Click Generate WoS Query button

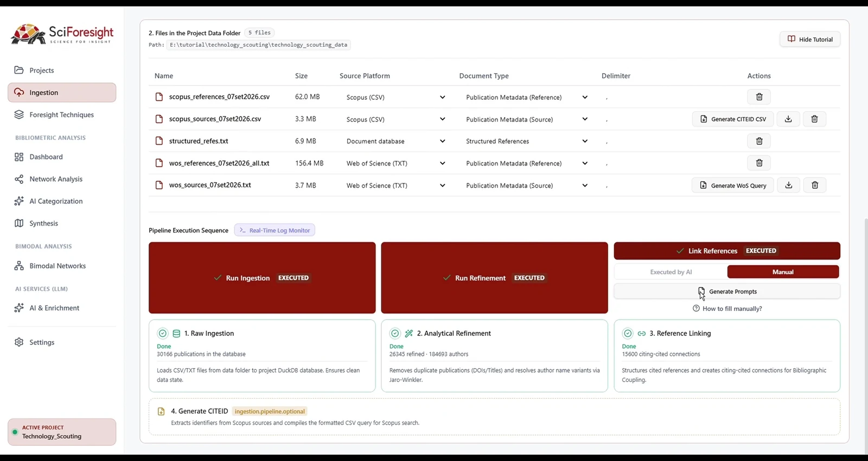733,185
